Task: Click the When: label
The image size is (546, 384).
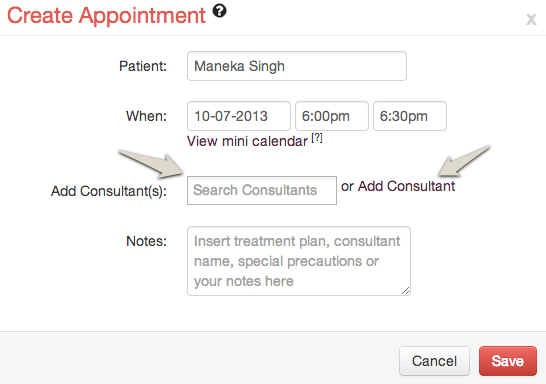Action: (x=146, y=116)
